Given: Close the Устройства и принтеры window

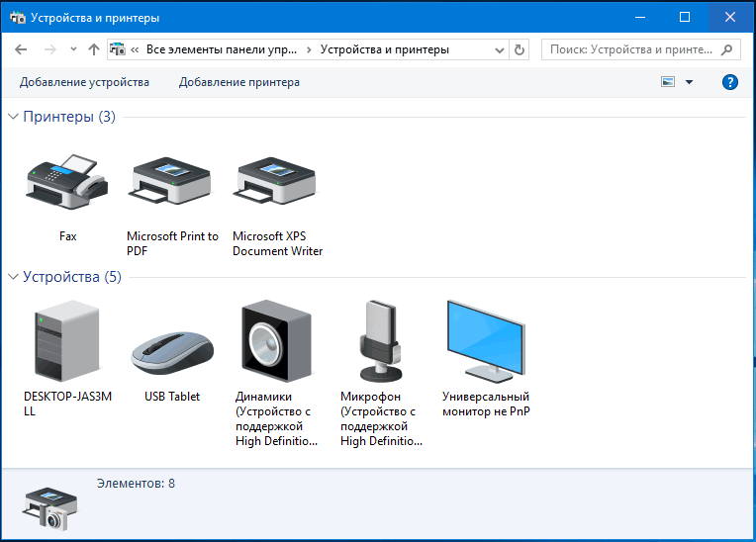Looking at the screenshot, I should tap(730, 18).
